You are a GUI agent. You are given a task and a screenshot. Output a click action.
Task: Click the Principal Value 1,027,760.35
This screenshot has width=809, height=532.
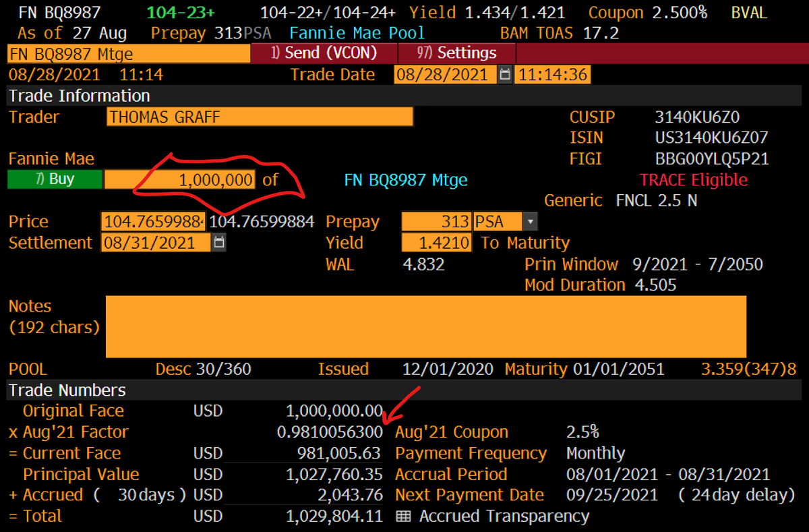click(334, 474)
